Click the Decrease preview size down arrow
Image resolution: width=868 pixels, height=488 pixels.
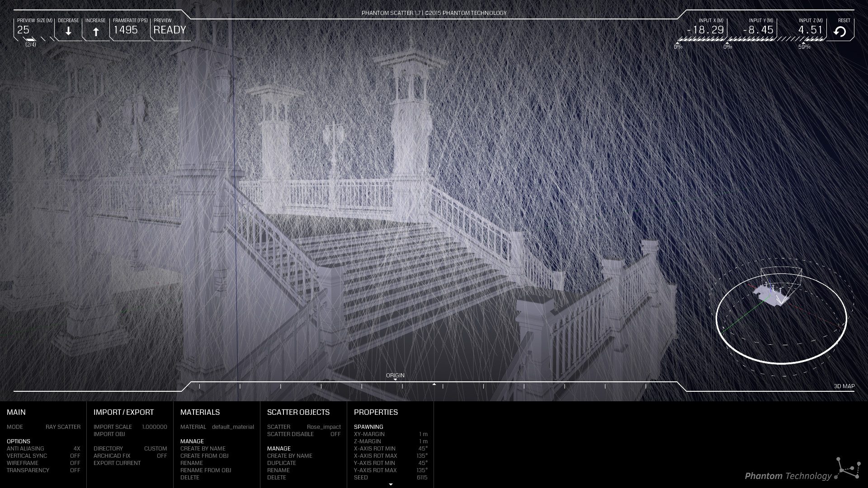pyautogui.click(x=68, y=31)
